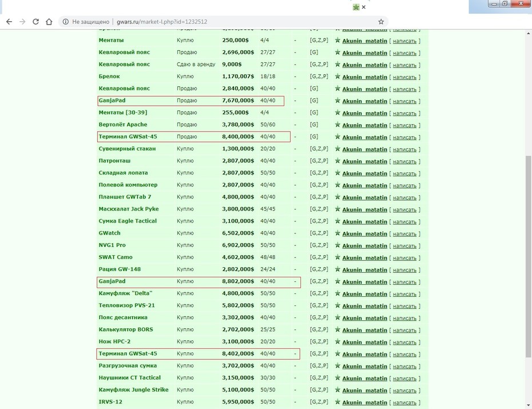Click написать in the NVG1 Pro row
The image size is (532, 409).
404,246
